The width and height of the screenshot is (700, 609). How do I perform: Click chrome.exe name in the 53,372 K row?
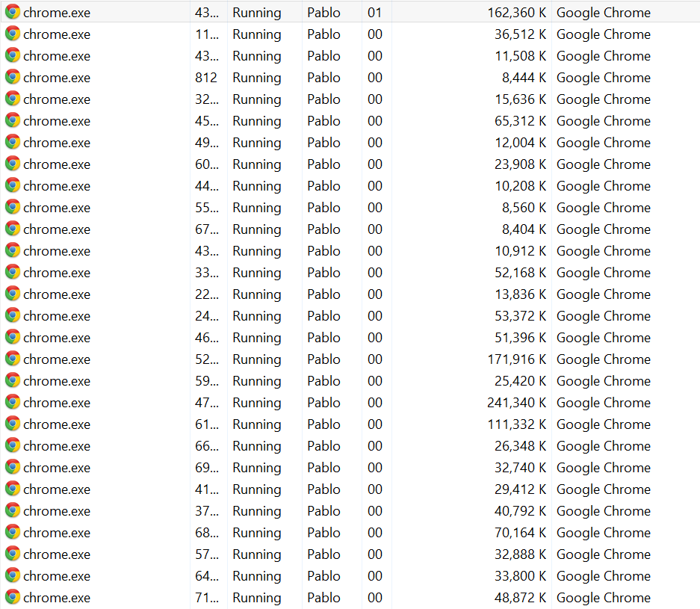[57, 316]
